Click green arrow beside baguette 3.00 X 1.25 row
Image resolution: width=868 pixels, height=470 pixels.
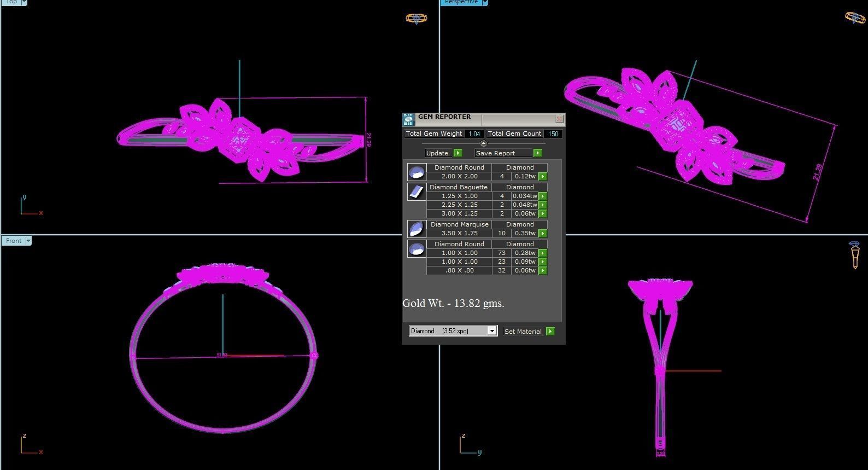pos(543,213)
